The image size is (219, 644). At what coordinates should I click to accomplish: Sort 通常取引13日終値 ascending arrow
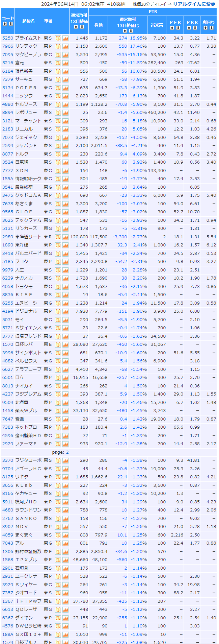(x=76, y=27)
